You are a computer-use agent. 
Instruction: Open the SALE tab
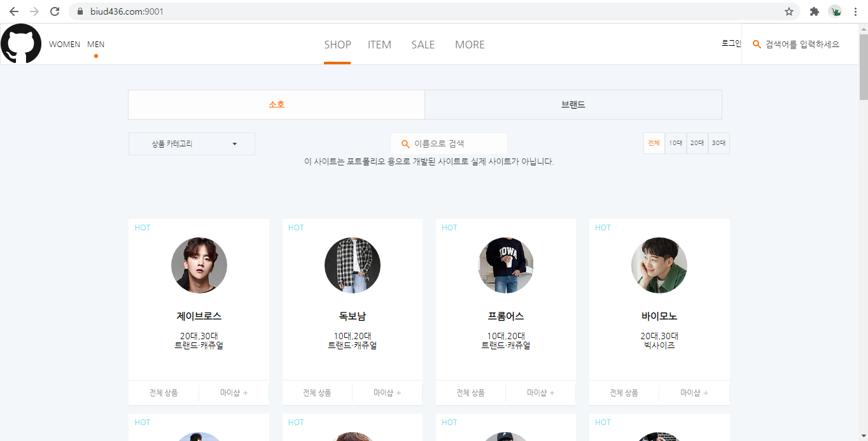tap(423, 45)
